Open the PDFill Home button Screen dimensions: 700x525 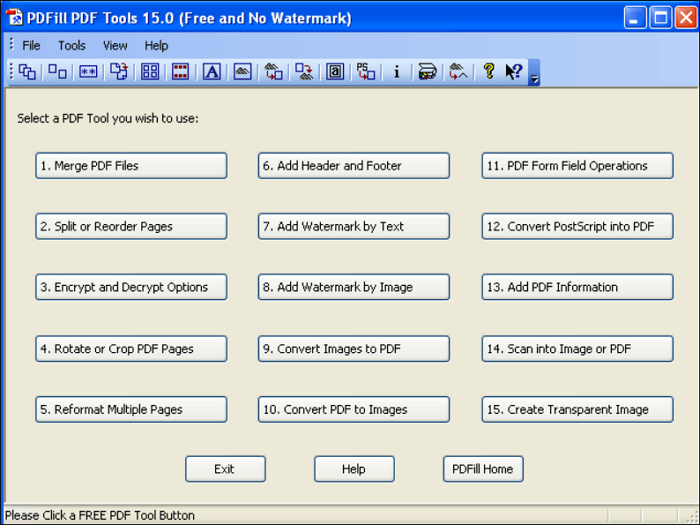(483, 469)
